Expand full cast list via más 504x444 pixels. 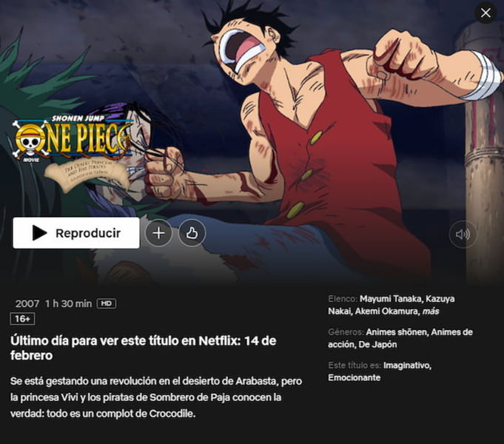click(431, 312)
